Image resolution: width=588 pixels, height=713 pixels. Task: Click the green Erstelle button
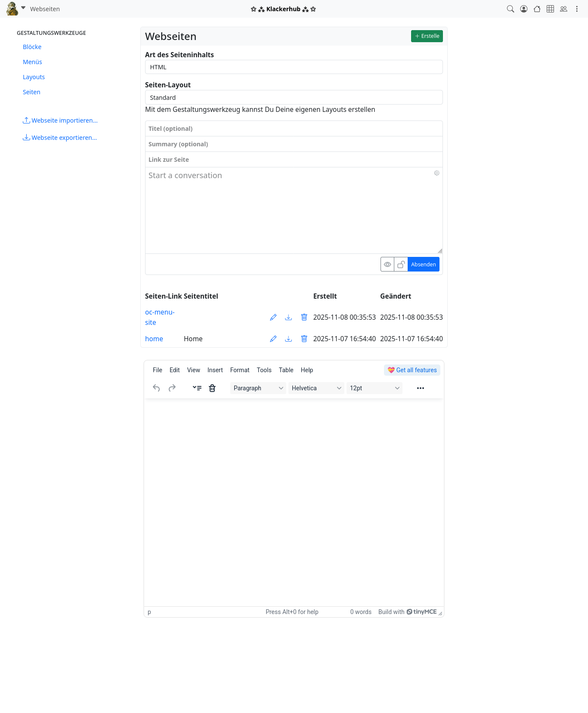point(427,36)
